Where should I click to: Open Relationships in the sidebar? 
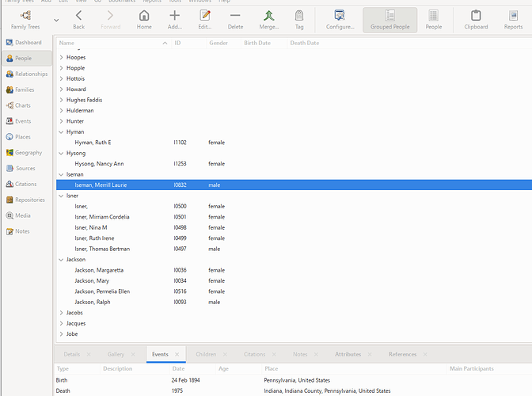[x=27, y=74]
